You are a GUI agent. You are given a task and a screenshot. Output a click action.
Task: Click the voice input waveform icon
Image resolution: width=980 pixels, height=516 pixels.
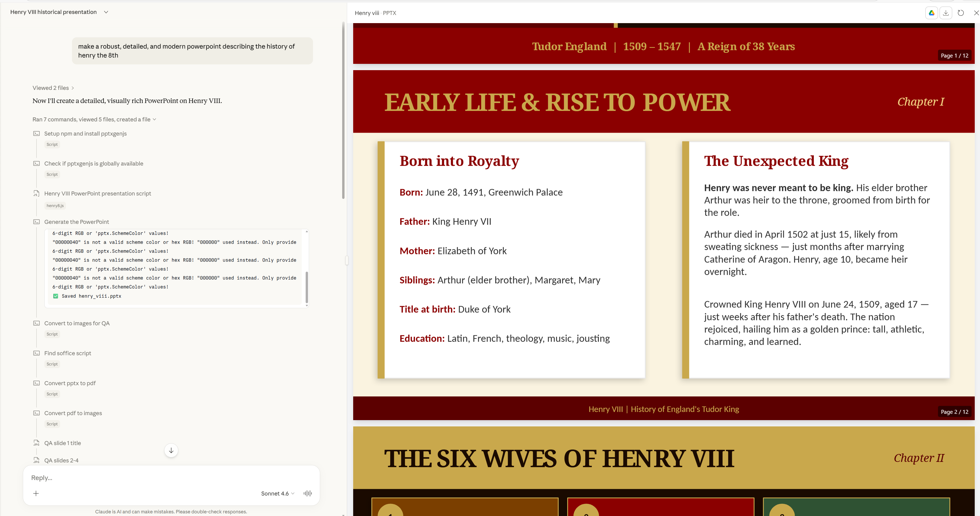coord(307,493)
